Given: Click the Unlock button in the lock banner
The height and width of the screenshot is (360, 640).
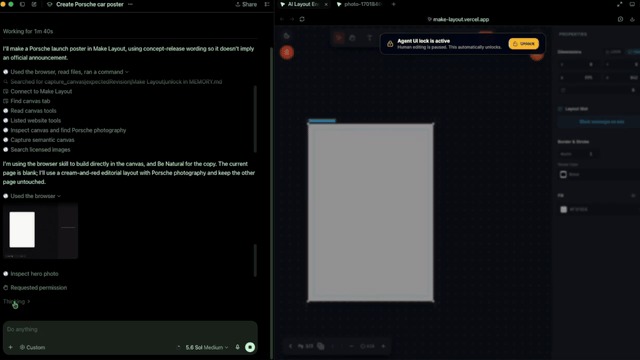Looking at the screenshot, I should pyautogui.click(x=524, y=44).
